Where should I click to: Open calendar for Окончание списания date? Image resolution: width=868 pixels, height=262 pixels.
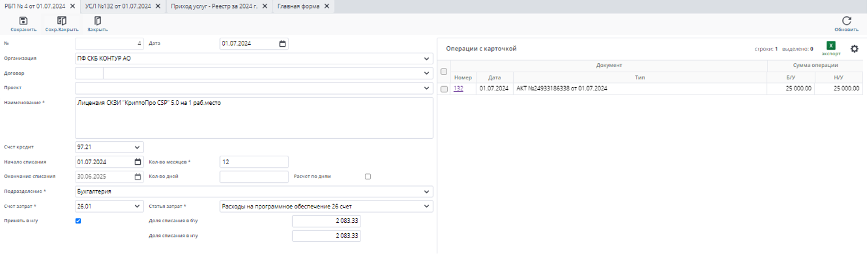coord(138,177)
